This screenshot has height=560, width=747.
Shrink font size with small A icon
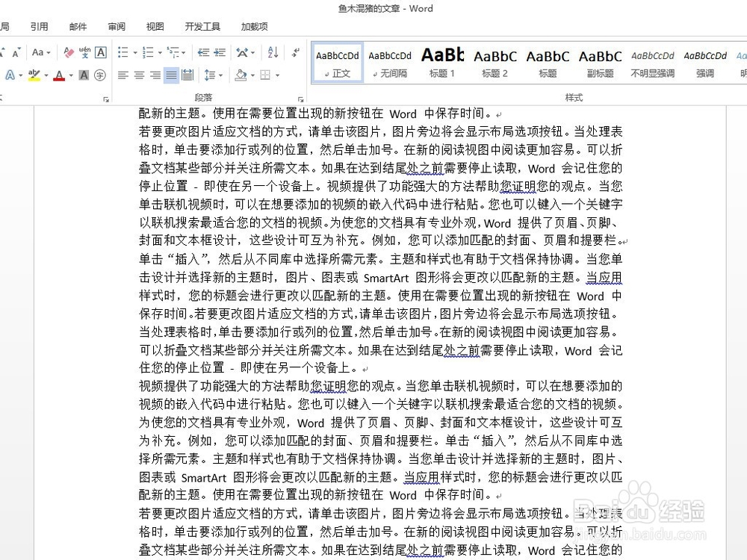pos(16,52)
